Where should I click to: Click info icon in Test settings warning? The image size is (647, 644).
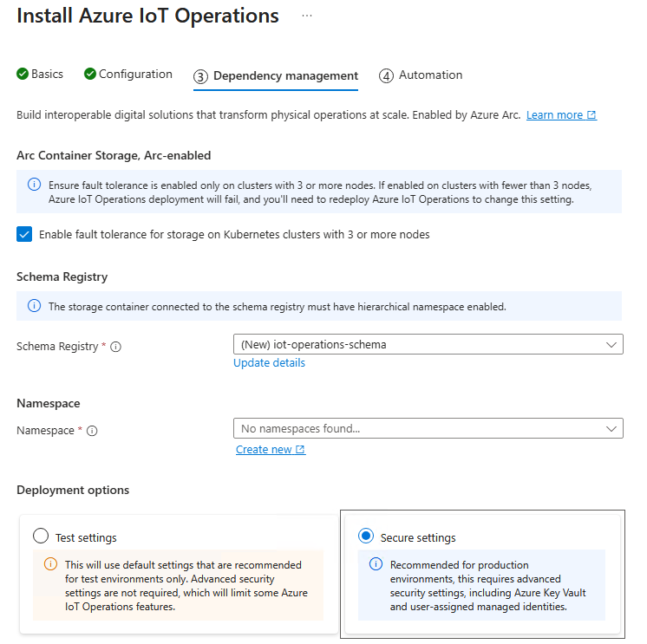pos(49,565)
